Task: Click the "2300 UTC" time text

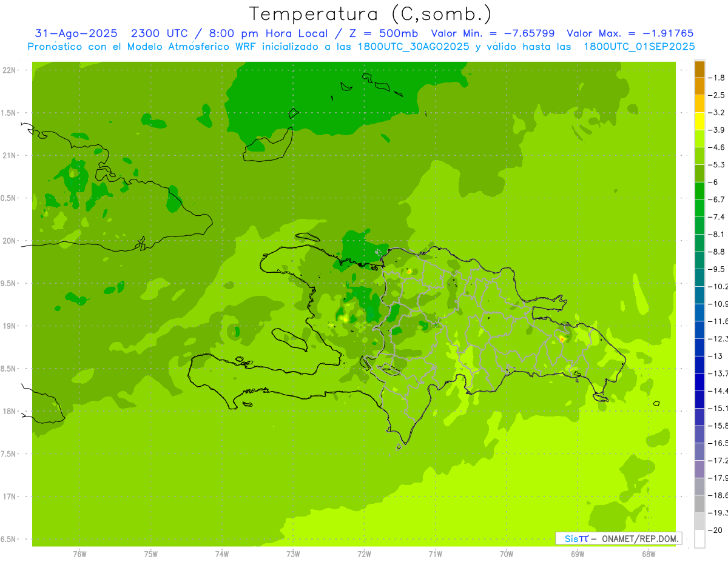Action: 159,33
